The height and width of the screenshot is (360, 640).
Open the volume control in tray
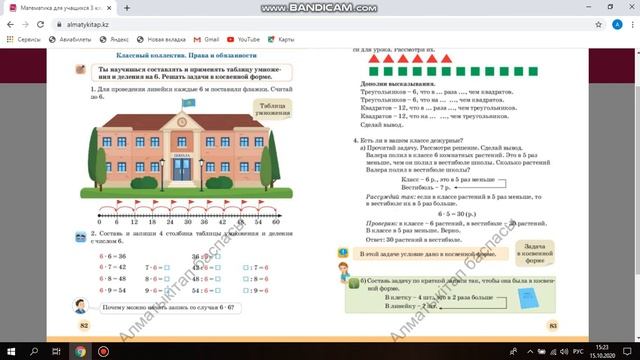click(x=564, y=351)
